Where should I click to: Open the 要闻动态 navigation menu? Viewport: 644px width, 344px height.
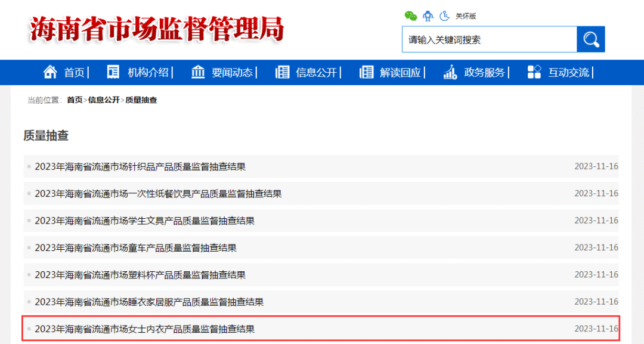click(x=232, y=73)
